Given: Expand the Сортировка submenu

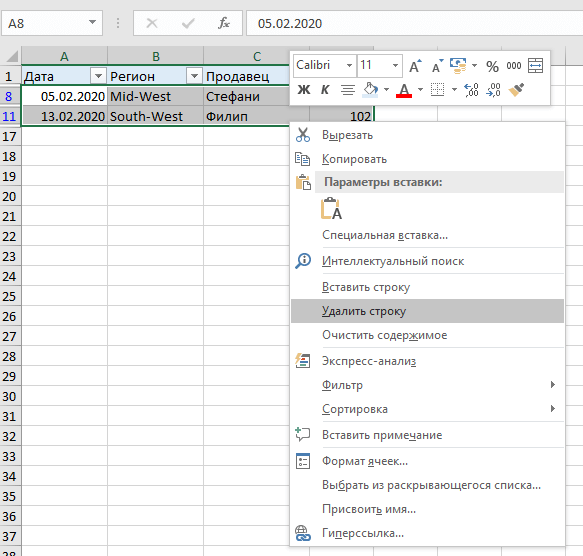Looking at the screenshot, I should click(x=428, y=409).
